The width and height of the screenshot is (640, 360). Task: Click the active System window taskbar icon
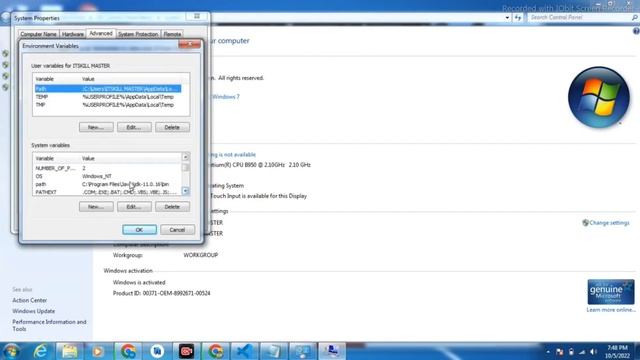(331, 351)
